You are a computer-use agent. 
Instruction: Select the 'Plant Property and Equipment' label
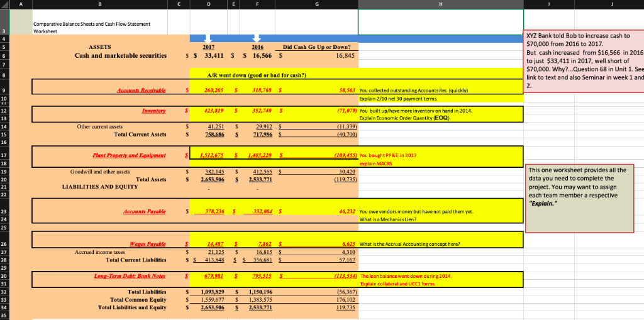coord(130,155)
